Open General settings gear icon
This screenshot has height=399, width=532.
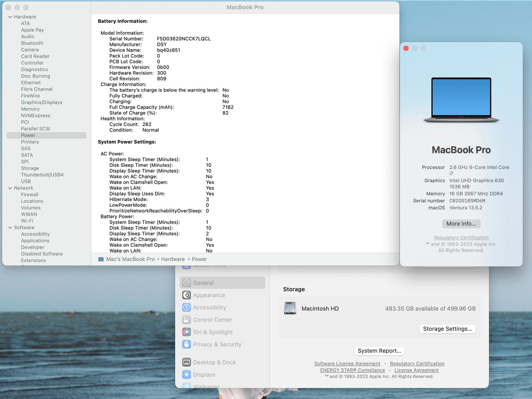click(x=187, y=283)
